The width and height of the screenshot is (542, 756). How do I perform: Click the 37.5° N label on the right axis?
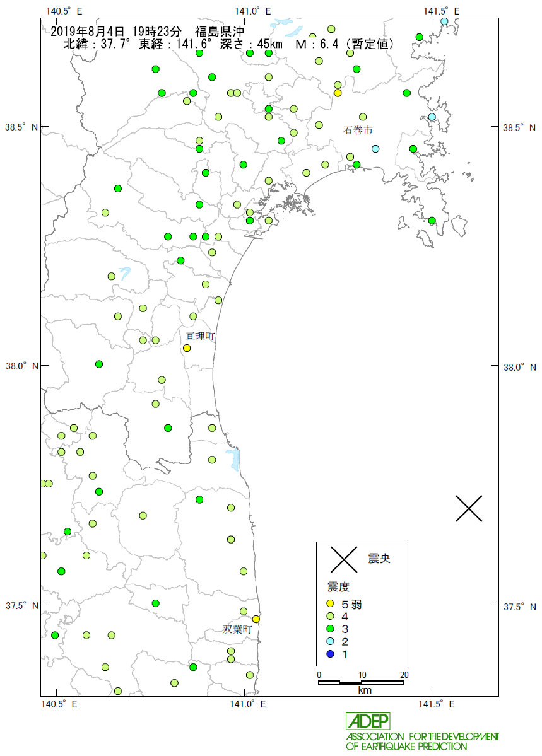click(520, 607)
